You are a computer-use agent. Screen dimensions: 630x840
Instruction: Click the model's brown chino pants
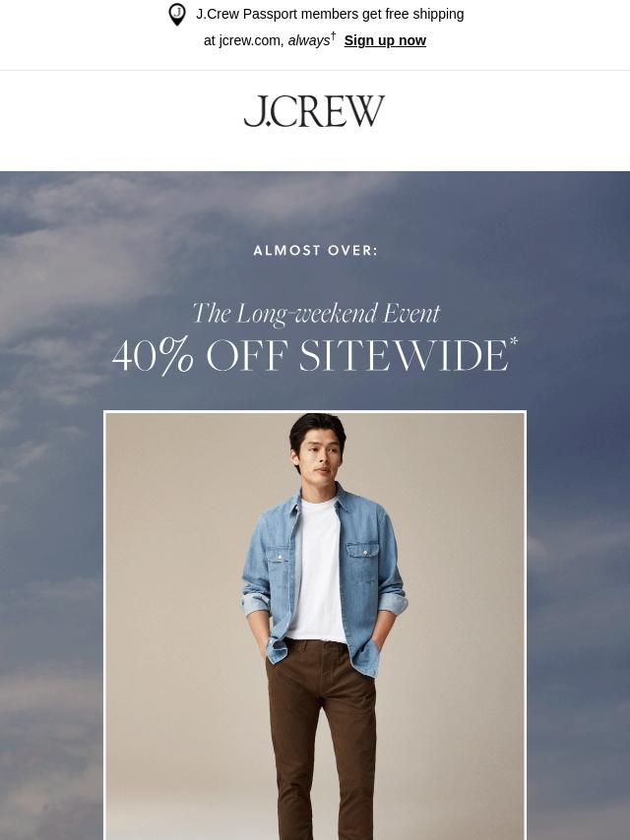pyautogui.click(x=321, y=740)
